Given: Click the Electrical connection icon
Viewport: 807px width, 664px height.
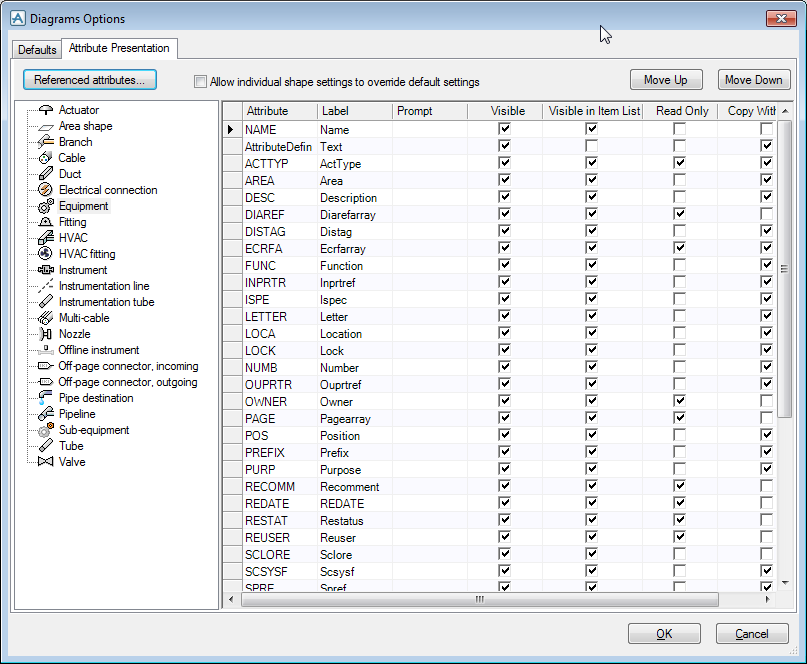Looking at the screenshot, I should click(45, 189).
